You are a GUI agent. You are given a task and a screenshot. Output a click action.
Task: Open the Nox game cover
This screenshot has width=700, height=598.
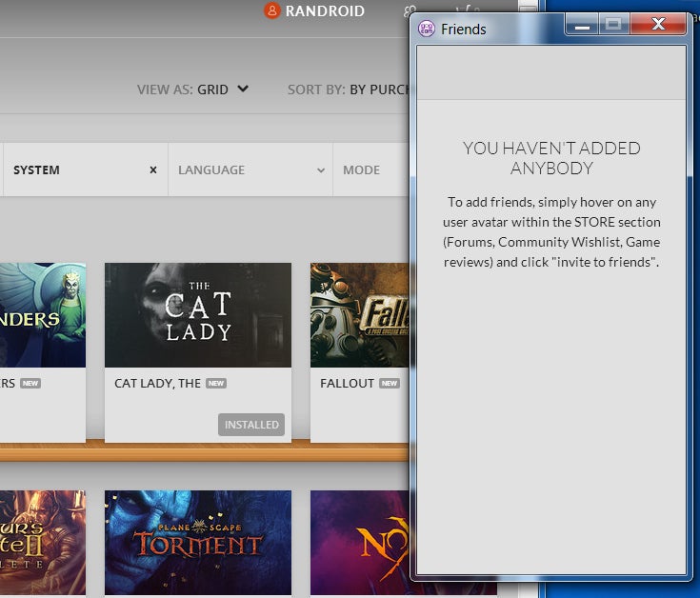point(360,543)
